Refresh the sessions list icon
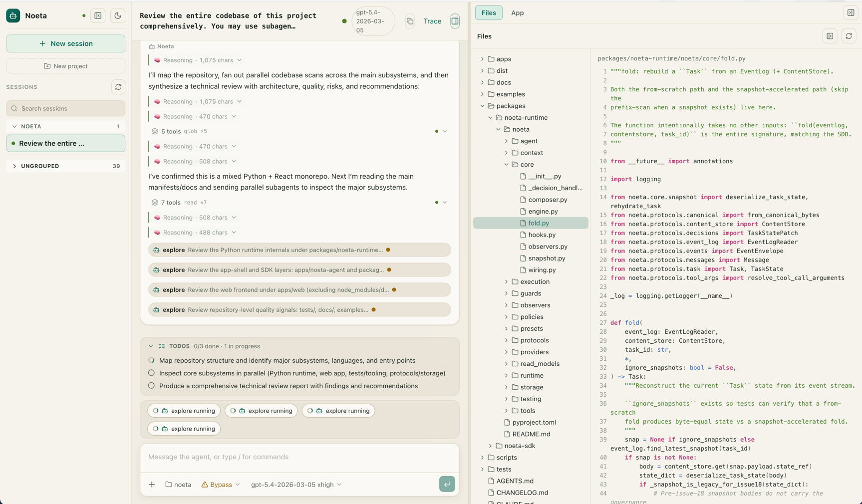This screenshot has width=862, height=504. 118,87
